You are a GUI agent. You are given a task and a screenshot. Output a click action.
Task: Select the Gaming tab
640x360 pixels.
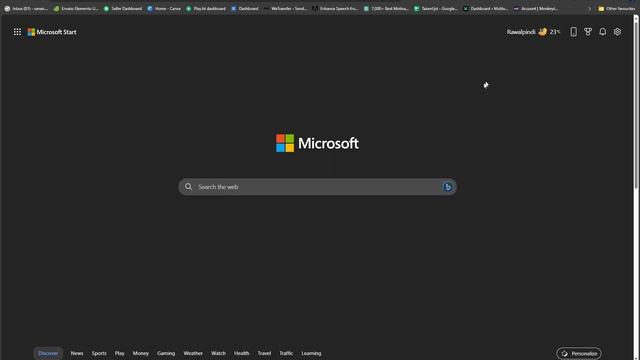tap(166, 353)
